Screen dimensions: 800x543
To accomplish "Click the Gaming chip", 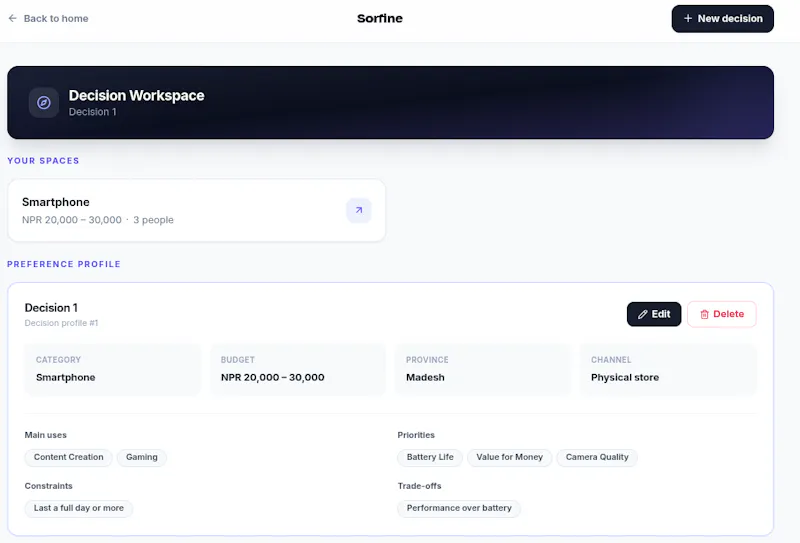I will tap(141, 457).
